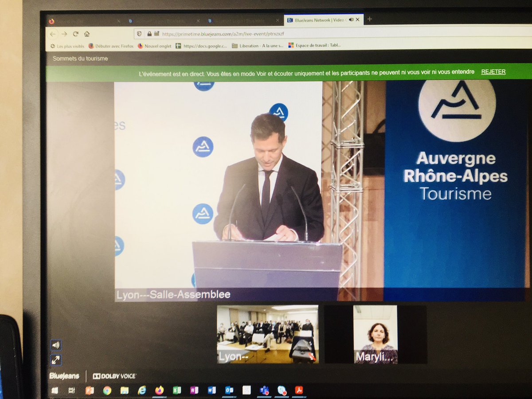Open Skype from the taskbar
Image resolution: width=532 pixels, height=399 pixels.
point(282,390)
